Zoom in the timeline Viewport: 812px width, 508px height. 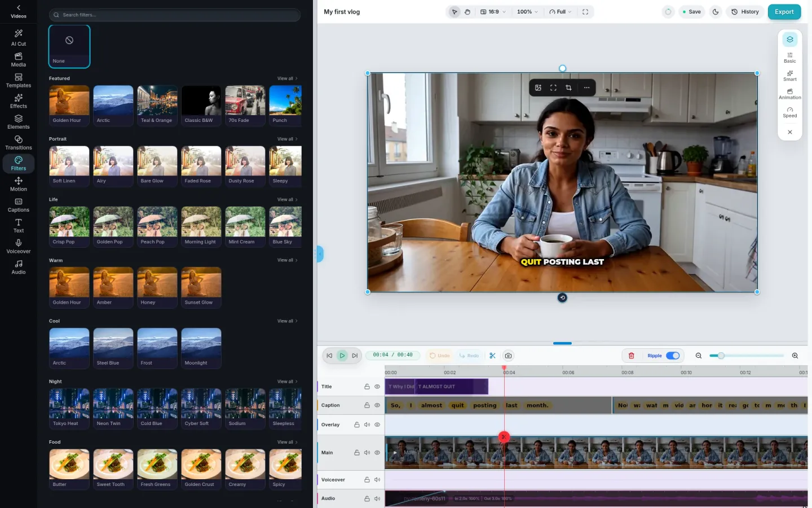pos(795,356)
